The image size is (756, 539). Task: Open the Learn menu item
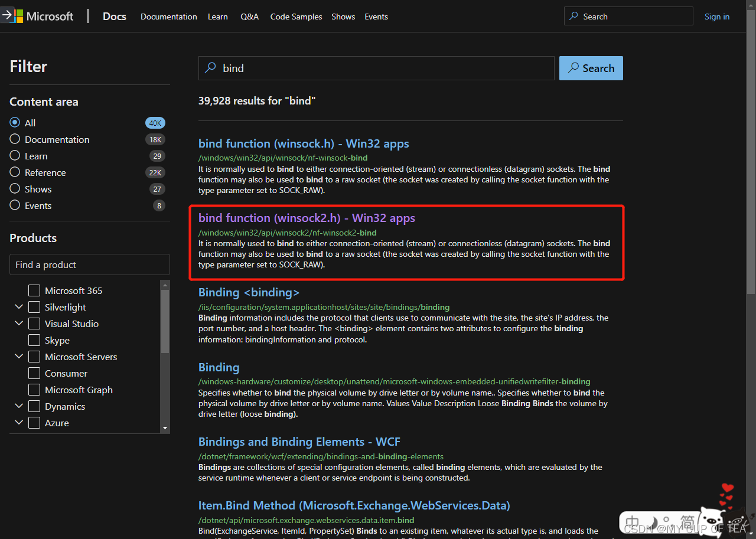point(218,17)
